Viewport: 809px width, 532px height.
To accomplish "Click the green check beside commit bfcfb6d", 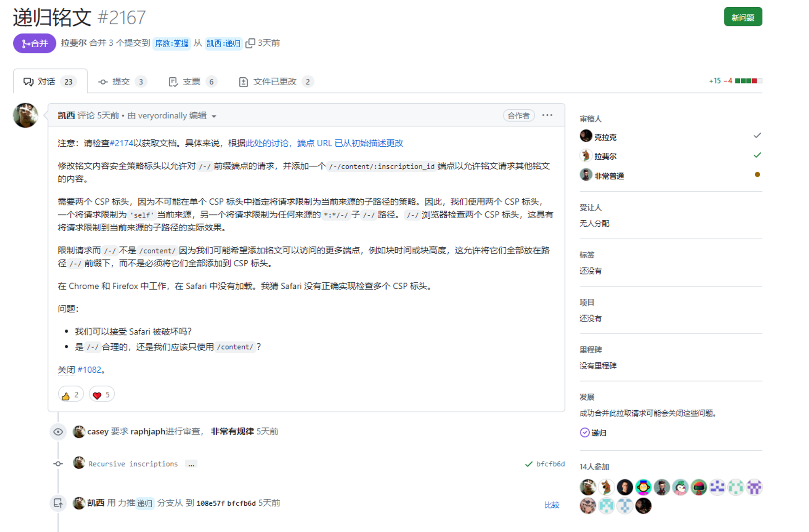I will [x=528, y=464].
